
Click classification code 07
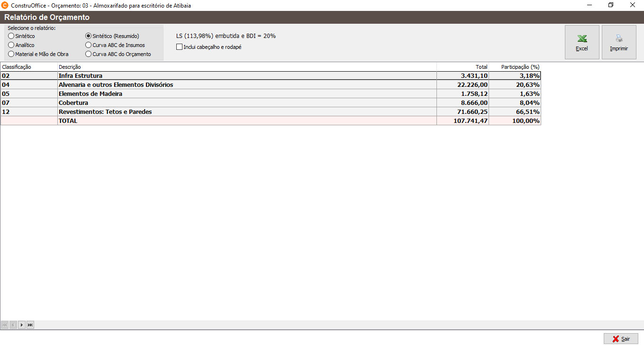[6, 103]
